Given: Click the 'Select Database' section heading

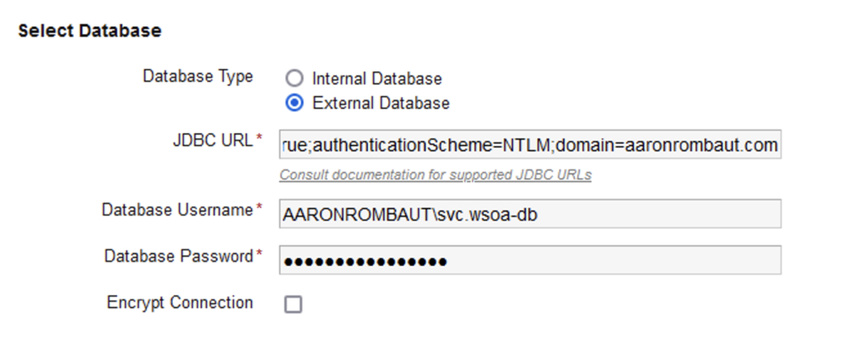Looking at the screenshot, I should pyautogui.click(x=89, y=31).
